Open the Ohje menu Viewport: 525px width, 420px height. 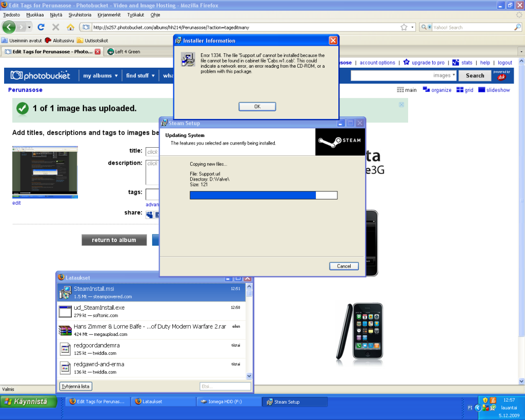[155, 15]
